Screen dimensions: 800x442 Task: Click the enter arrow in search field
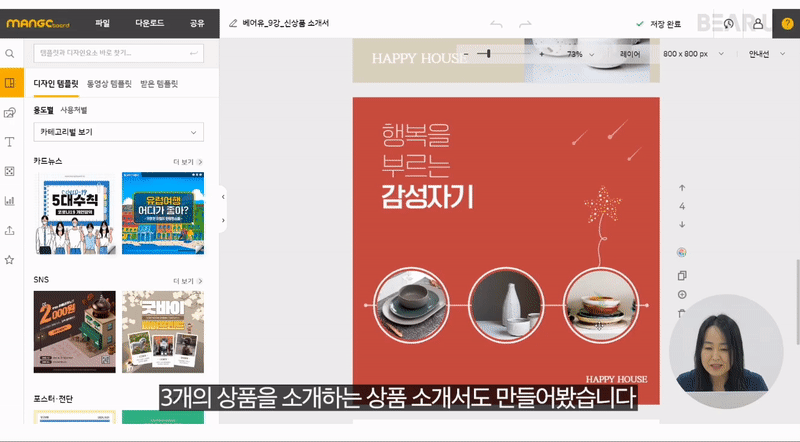point(194,53)
